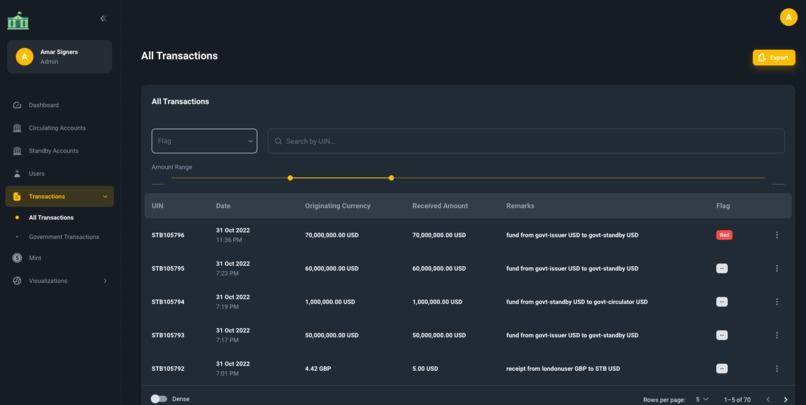Expand the Visualizations menu

(60, 281)
